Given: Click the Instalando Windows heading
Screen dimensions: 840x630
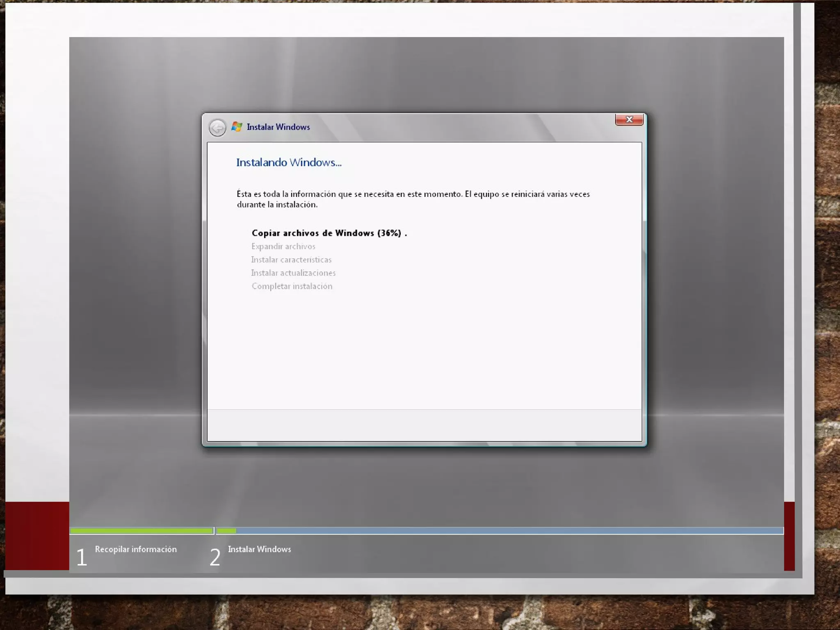Looking at the screenshot, I should (289, 162).
